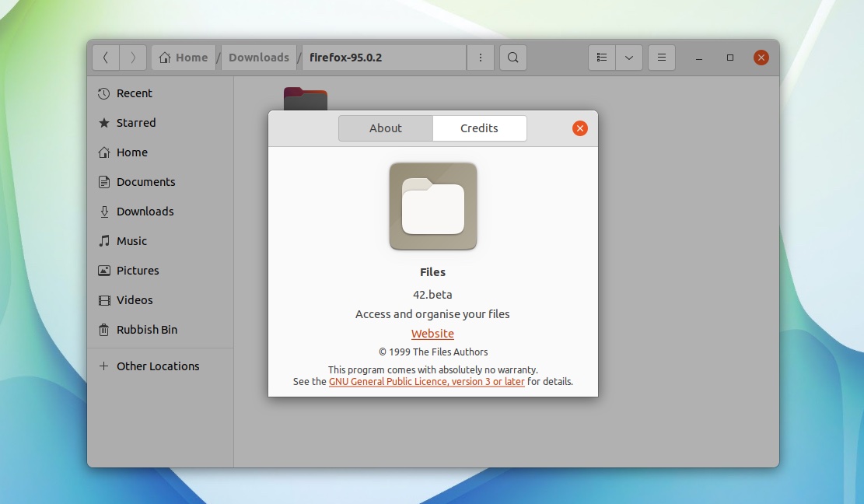The image size is (864, 504).
Task: Go back with the left arrow button
Action: pyautogui.click(x=105, y=58)
